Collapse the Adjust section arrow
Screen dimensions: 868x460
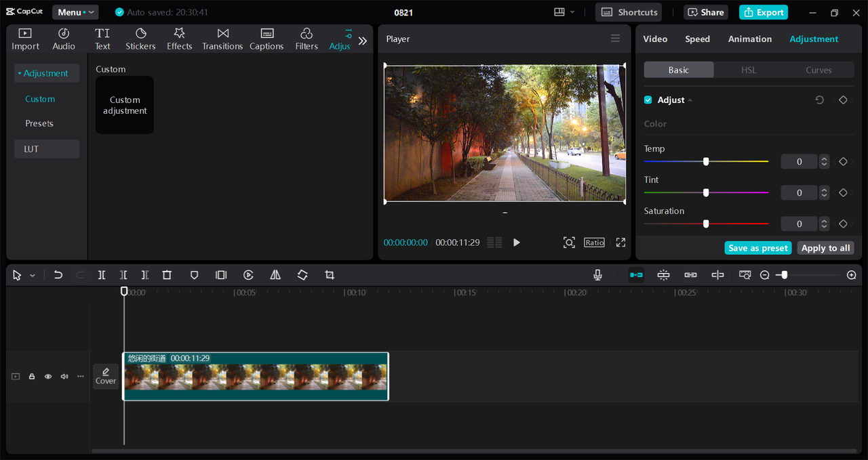point(690,100)
